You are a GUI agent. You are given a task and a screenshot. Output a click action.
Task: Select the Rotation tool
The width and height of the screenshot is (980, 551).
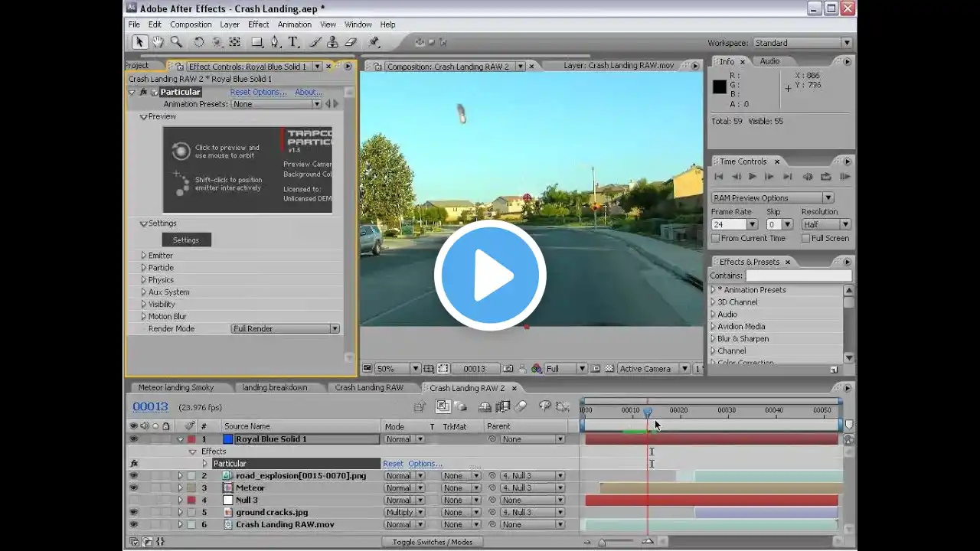(x=198, y=43)
